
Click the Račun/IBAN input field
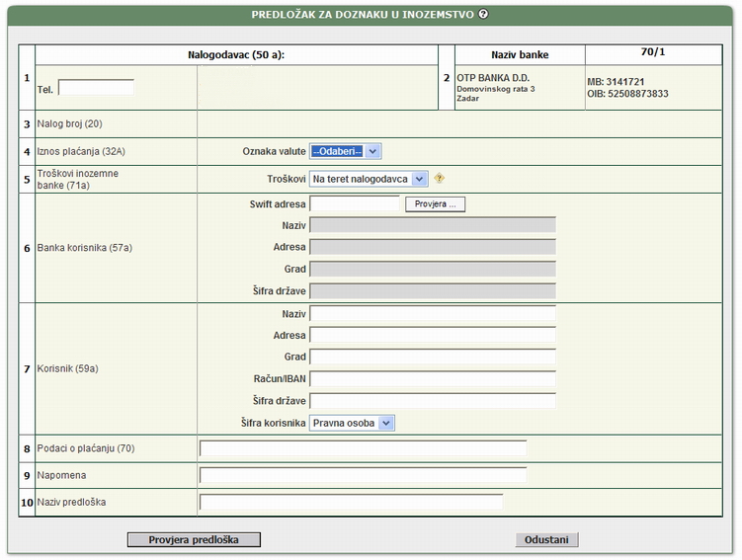pos(432,379)
